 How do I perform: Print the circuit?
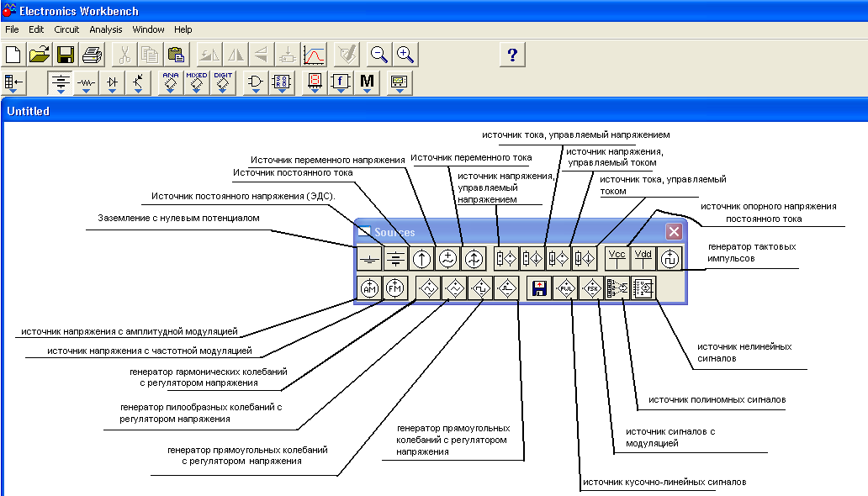[92, 55]
